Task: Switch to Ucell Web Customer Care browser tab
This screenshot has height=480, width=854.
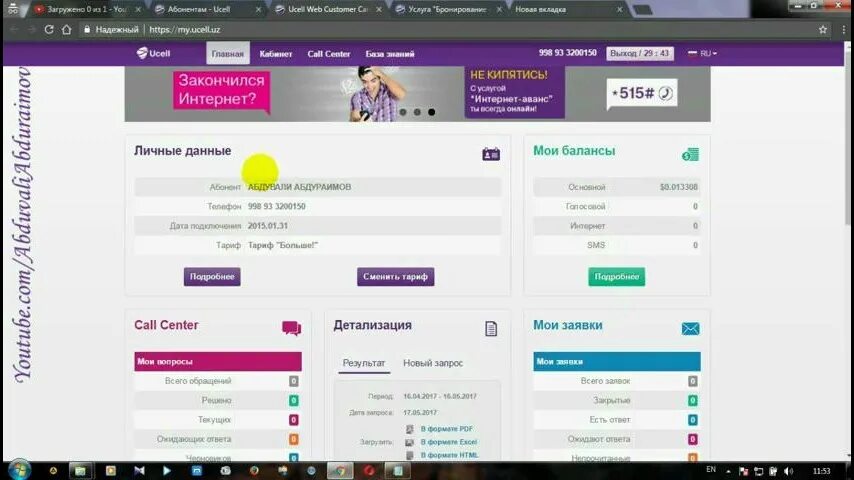Action: tap(327, 9)
